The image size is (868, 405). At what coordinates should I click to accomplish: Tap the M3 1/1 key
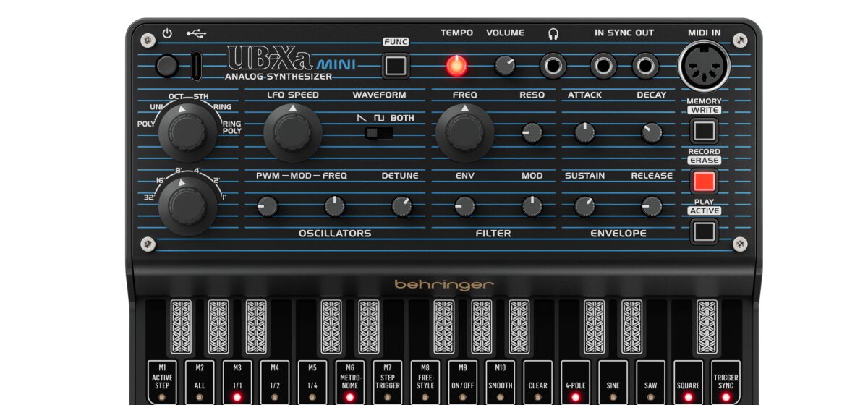click(237, 383)
